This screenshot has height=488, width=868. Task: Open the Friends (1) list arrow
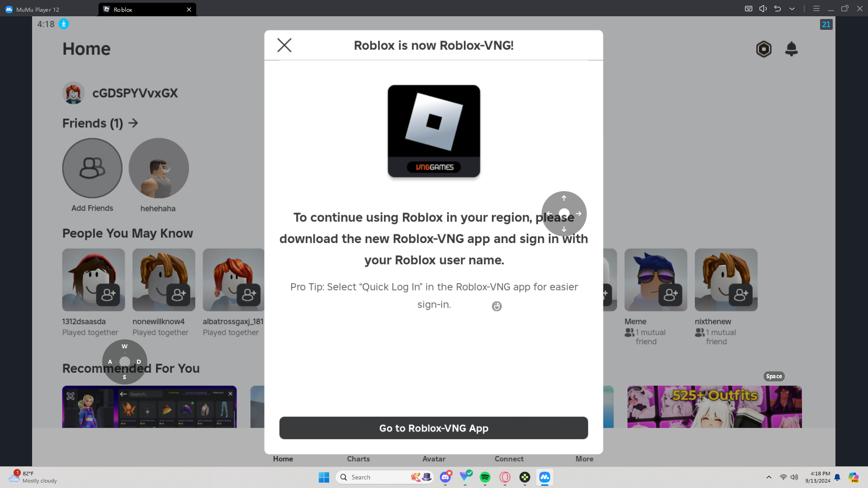[133, 123]
